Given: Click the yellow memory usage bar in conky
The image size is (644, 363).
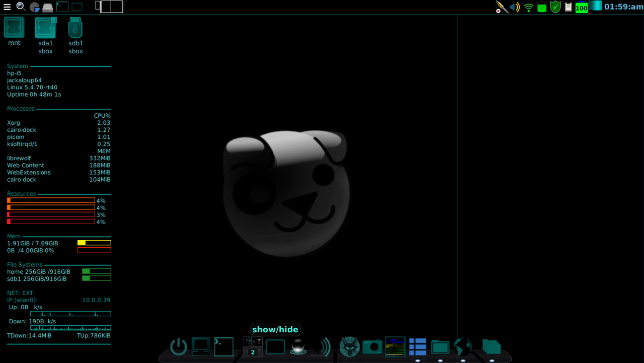Looking at the screenshot, I should (95, 242).
